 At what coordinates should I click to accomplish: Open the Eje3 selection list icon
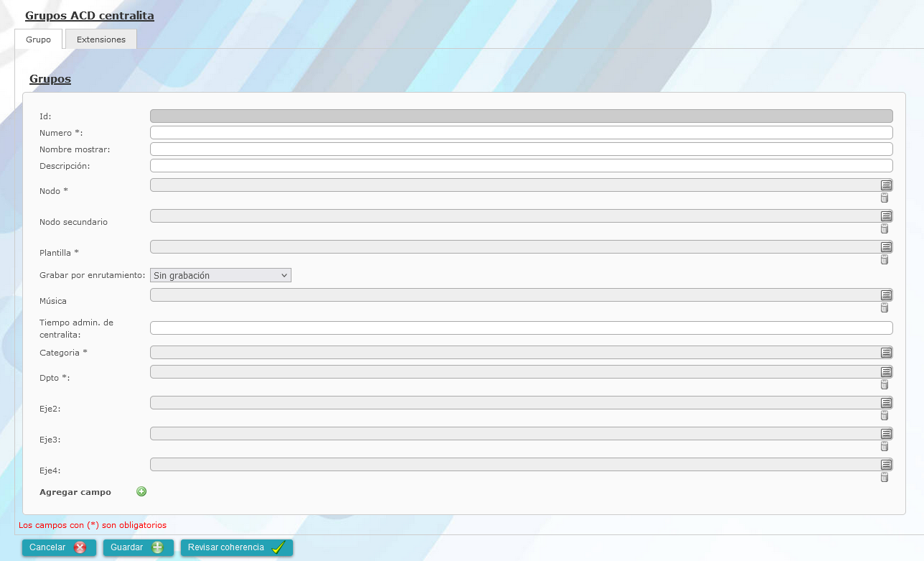coord(886,433)
